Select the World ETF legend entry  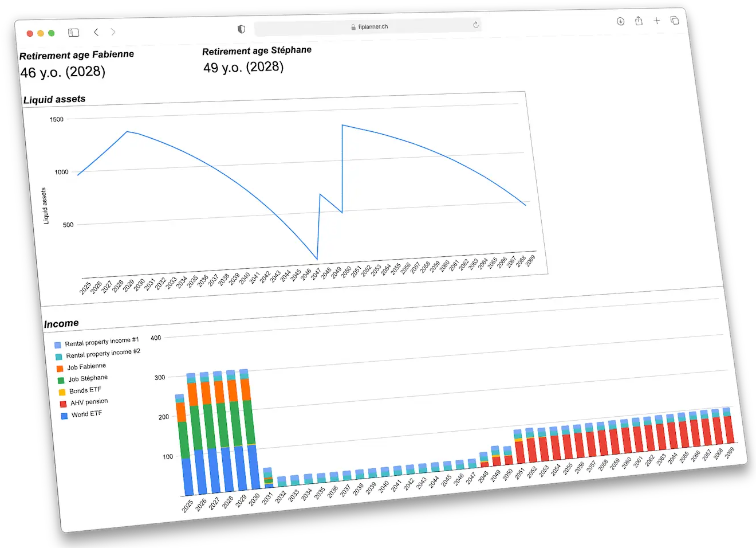86,414
